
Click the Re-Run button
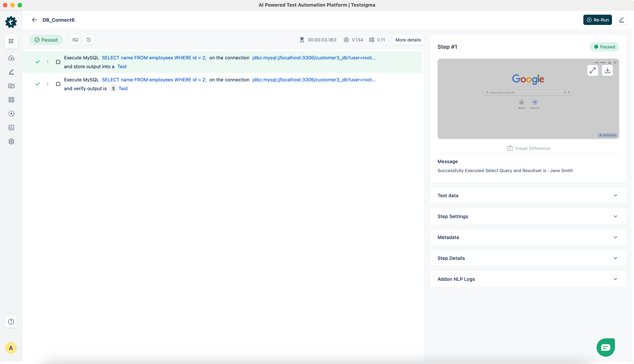coord(597,20)
